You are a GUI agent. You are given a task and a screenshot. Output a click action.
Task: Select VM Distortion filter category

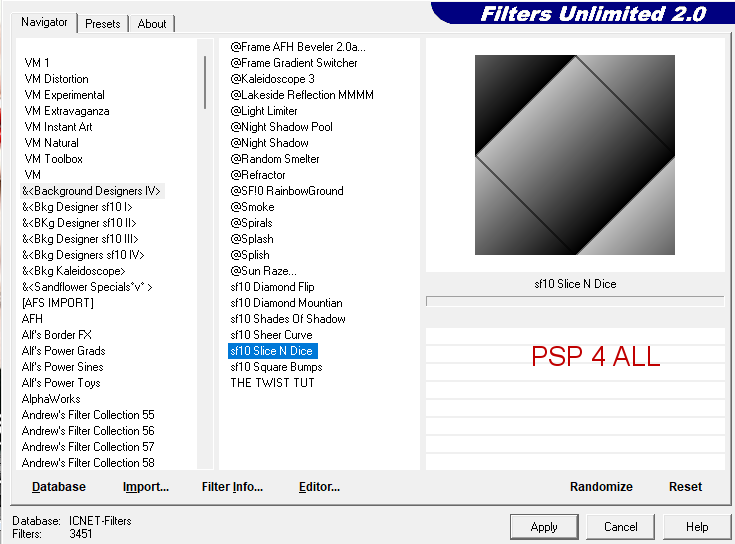[x=56, y=79]
